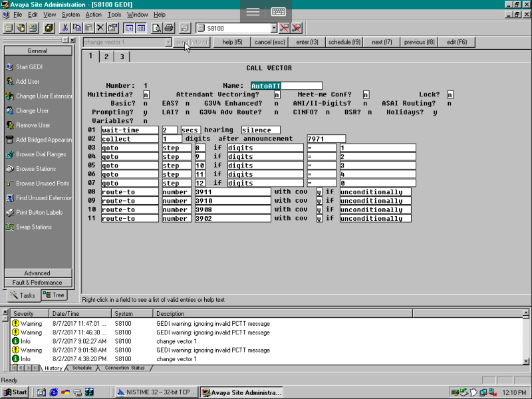Click the Attendant Vectoring? n field

click(277, 94)
